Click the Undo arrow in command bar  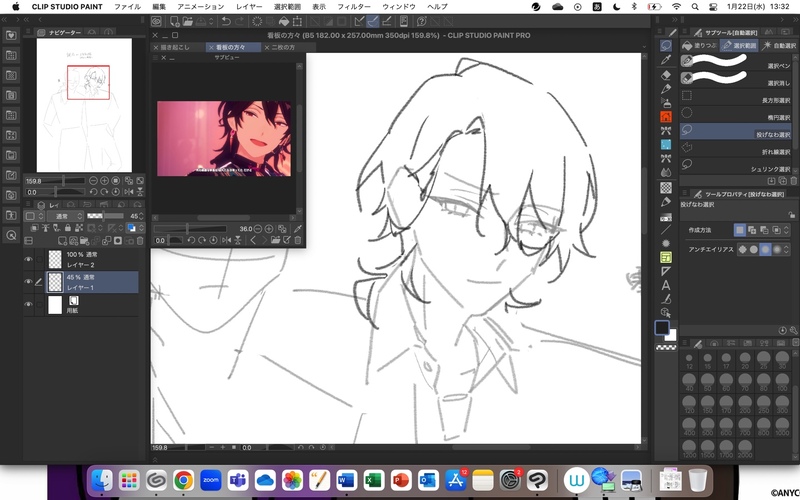click(226, 21)
